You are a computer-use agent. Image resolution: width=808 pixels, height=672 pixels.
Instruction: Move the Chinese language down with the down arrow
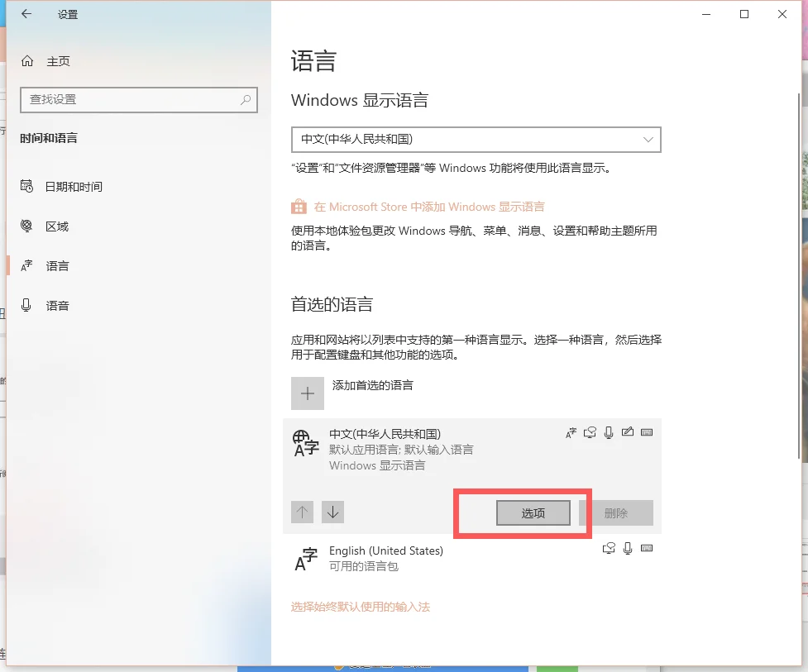click(332, 512)
